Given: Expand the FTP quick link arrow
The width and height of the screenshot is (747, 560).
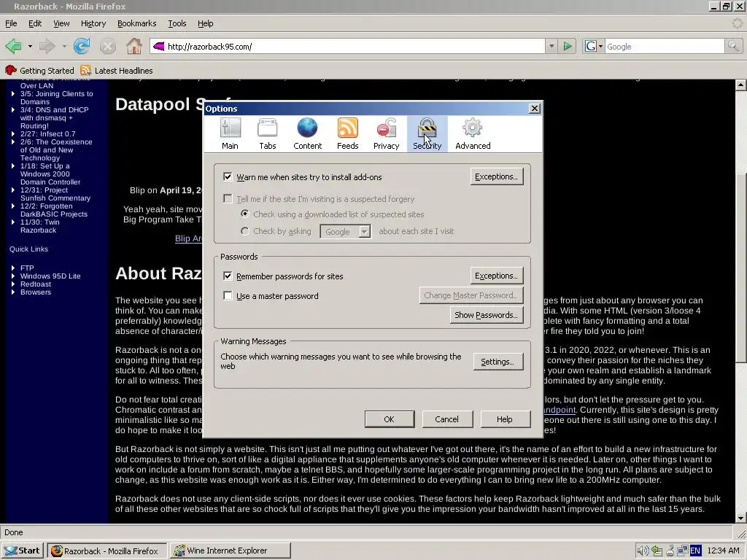Looking at the screenshot, I should [13, 268].
